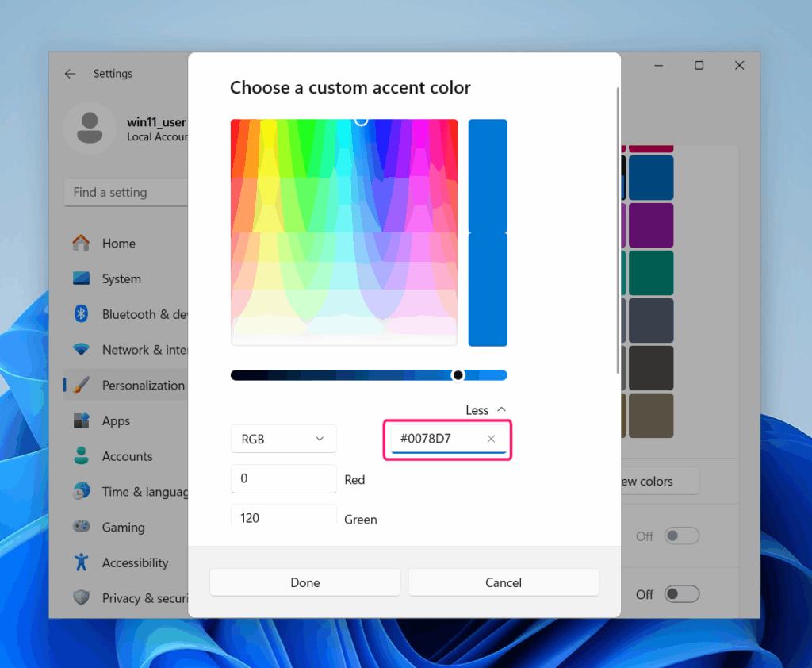Open Bluetooth & devices sidebar icon
812x668 pixels.
click(82, 313)
